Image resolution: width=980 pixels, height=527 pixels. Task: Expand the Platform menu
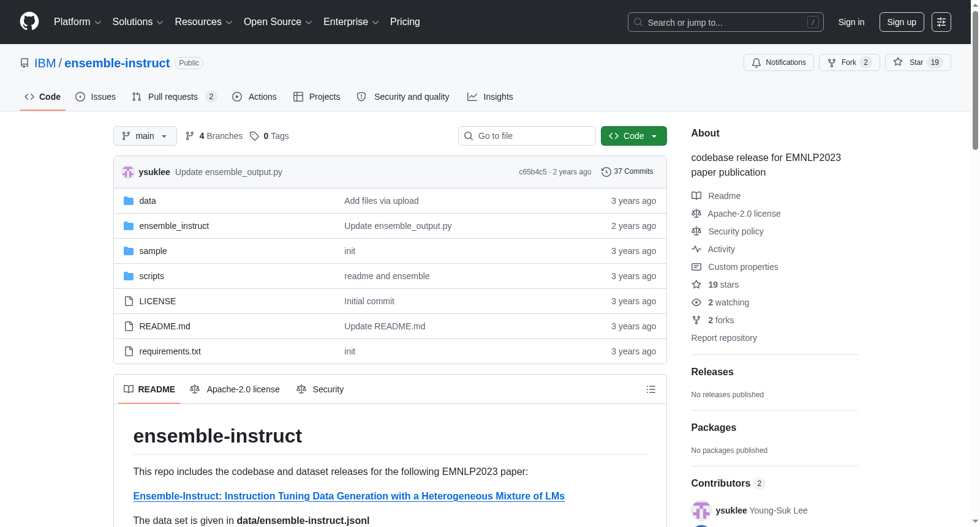pos(78,22)
